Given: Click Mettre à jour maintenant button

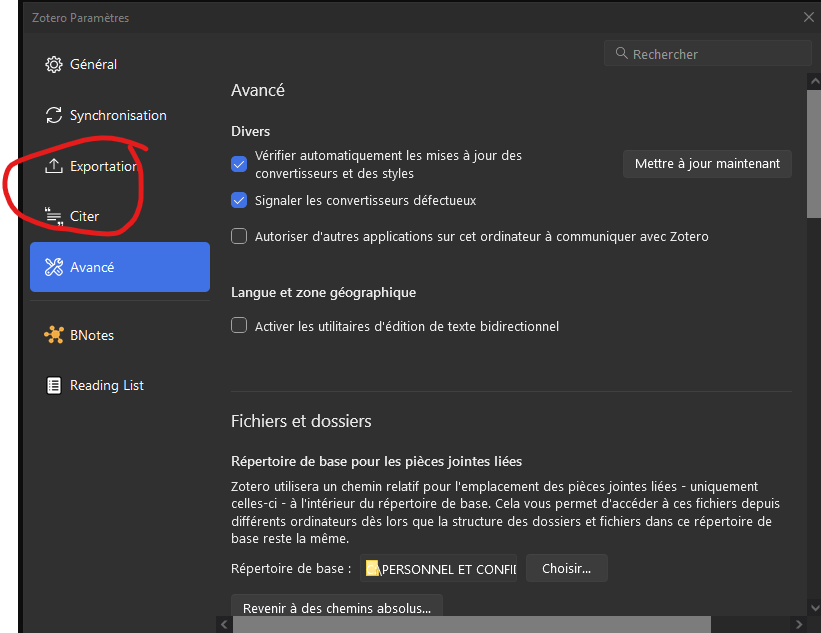Looking at the screenshot, I should pos(707,164).
